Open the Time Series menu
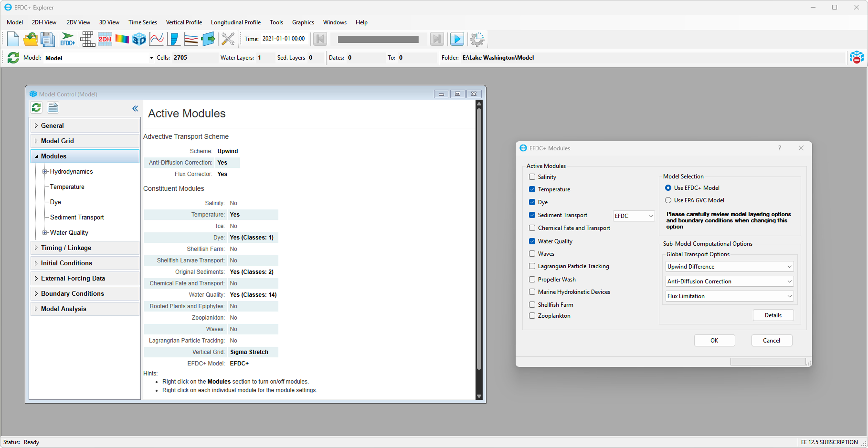Screen dimensions: 868x448 pyautogui.click(x=143, y=22)
